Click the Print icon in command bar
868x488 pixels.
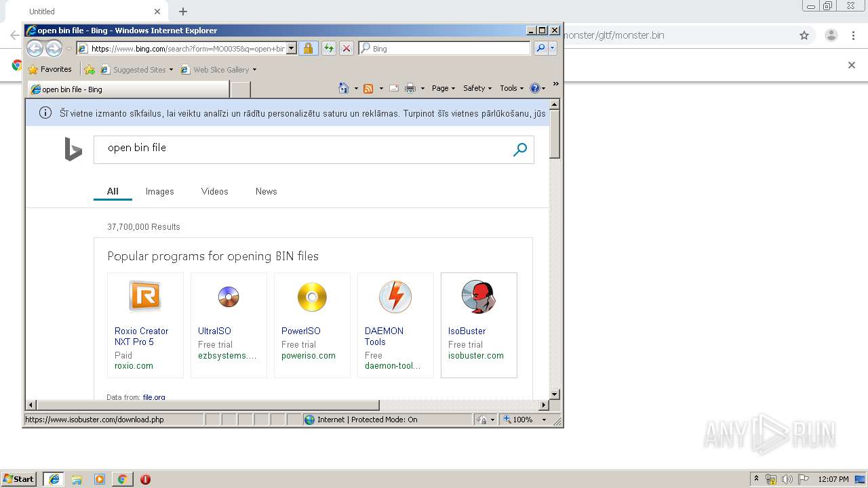coord(410,88)
